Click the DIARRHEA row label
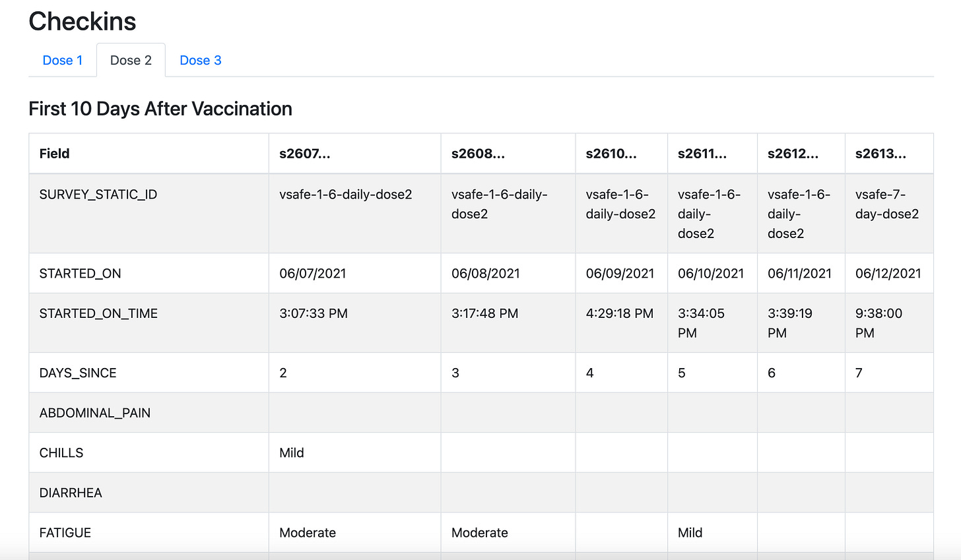 (x=71, y=493)
